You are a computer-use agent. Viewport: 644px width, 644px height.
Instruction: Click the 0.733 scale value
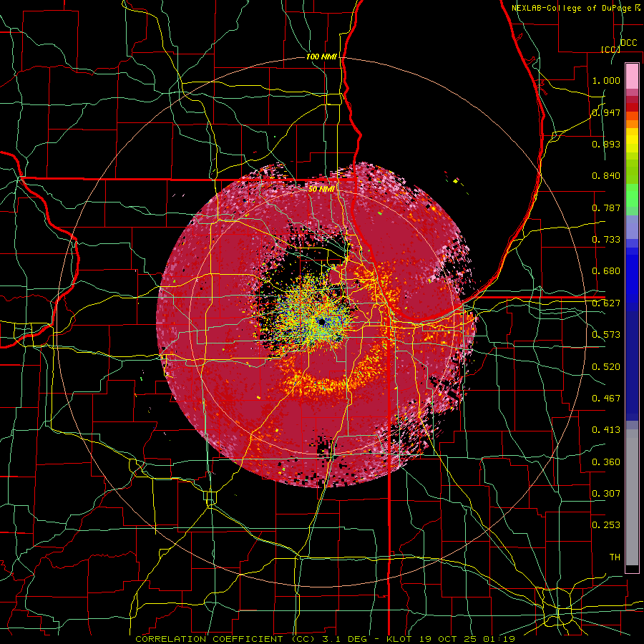606,240
